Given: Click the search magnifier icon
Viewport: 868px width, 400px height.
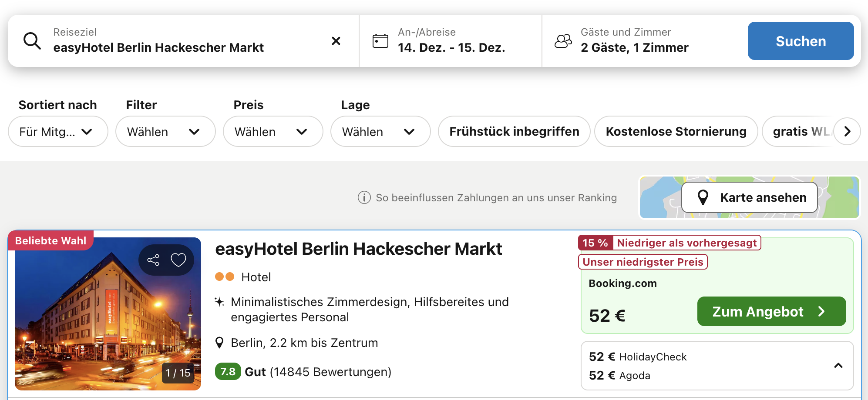Looking at the screenshot, I should click(x=32, y=41).
